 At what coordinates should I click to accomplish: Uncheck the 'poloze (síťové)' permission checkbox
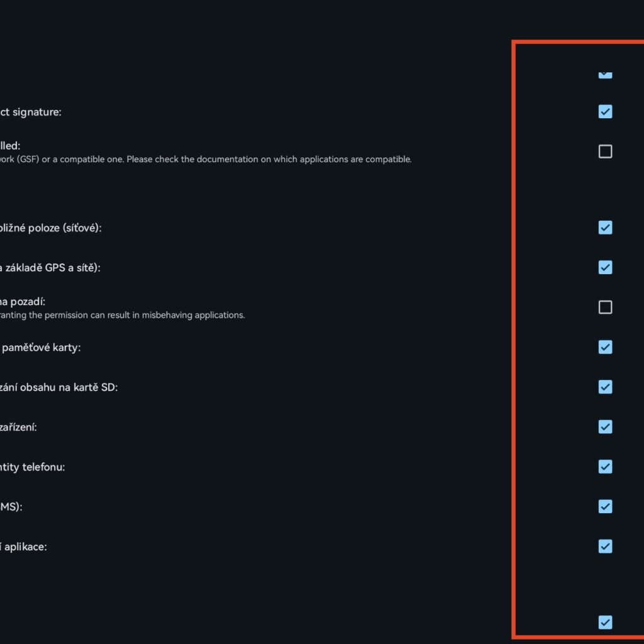[x=605, y=228]
